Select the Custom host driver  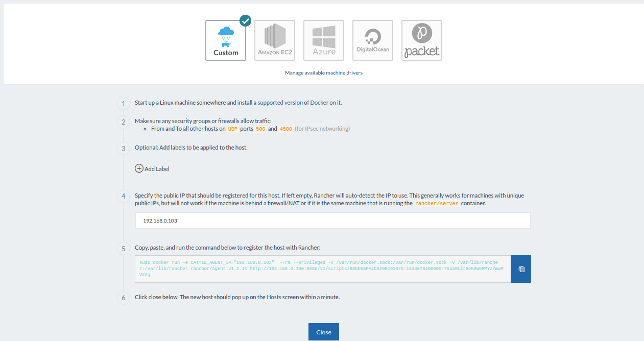point(226,40)
